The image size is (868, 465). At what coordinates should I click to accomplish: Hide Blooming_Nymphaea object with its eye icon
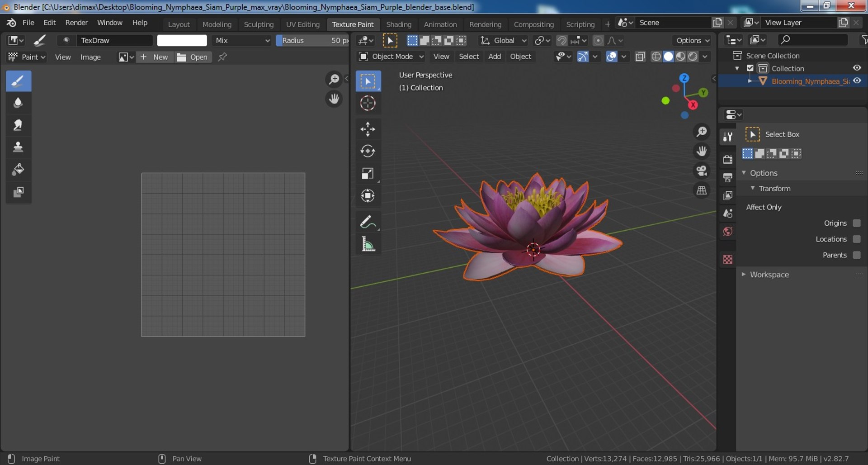click(857, 81)
